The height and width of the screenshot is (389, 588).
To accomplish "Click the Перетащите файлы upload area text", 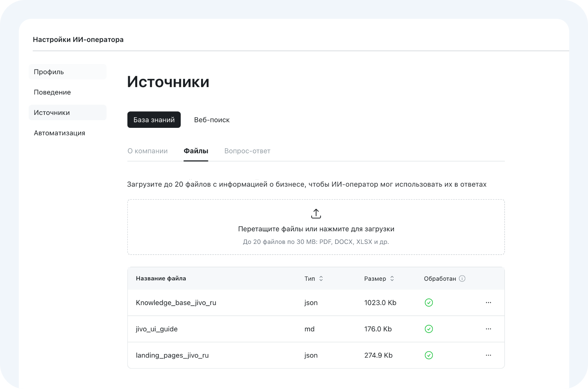I will click(316, 229).
